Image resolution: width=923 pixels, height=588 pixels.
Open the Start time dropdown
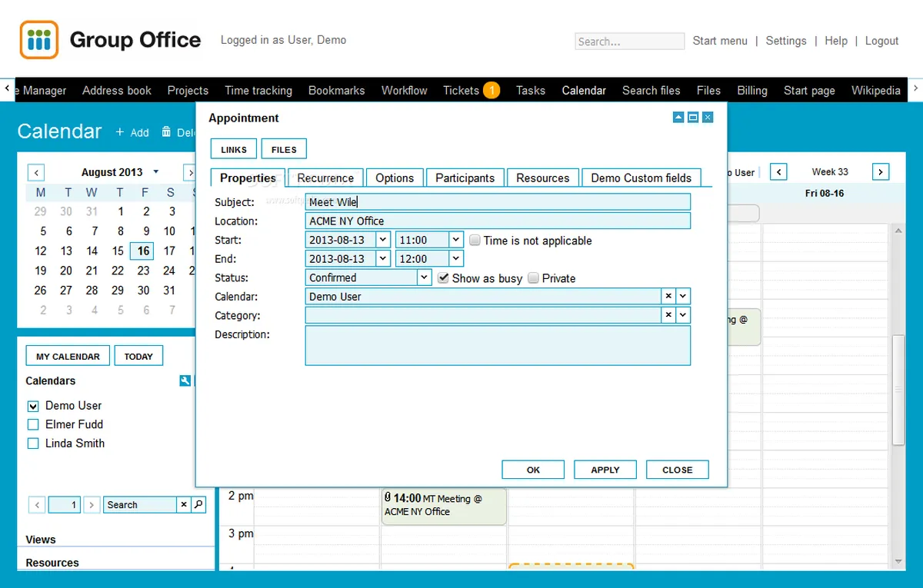[455, 240]
